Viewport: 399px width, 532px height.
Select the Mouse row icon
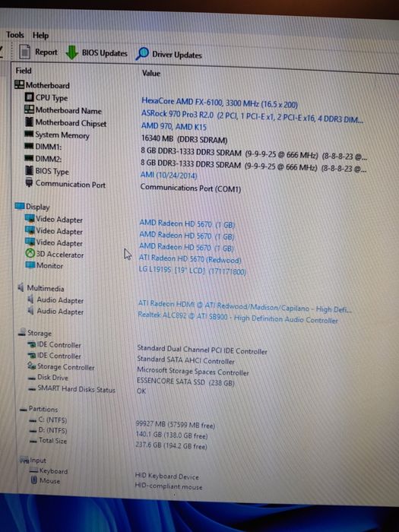[34, 480]
